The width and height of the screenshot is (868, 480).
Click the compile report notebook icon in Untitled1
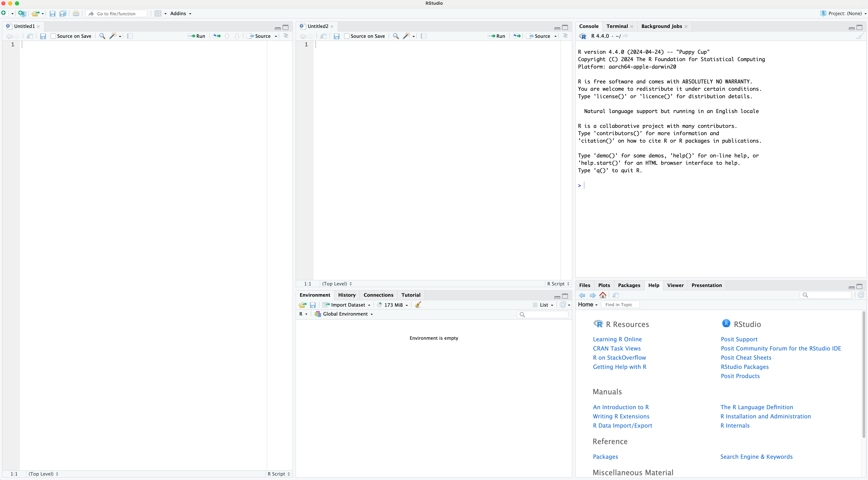coord(130,36)
